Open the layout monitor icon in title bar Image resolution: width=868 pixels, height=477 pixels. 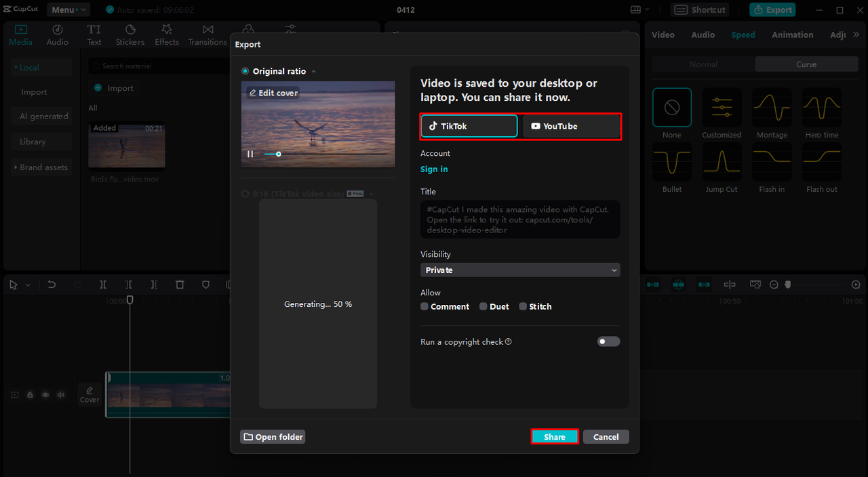pos(635,9)
